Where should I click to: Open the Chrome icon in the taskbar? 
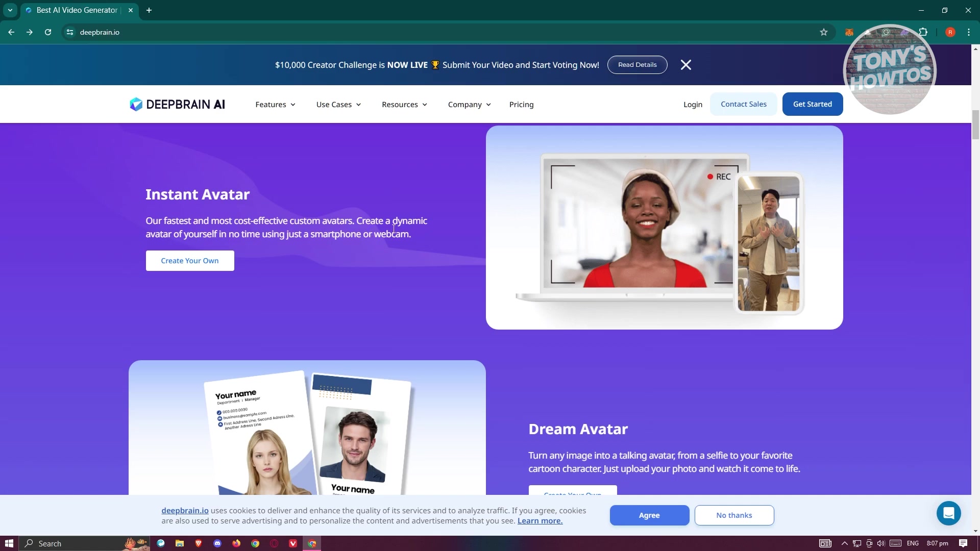[x=255, y=543]
